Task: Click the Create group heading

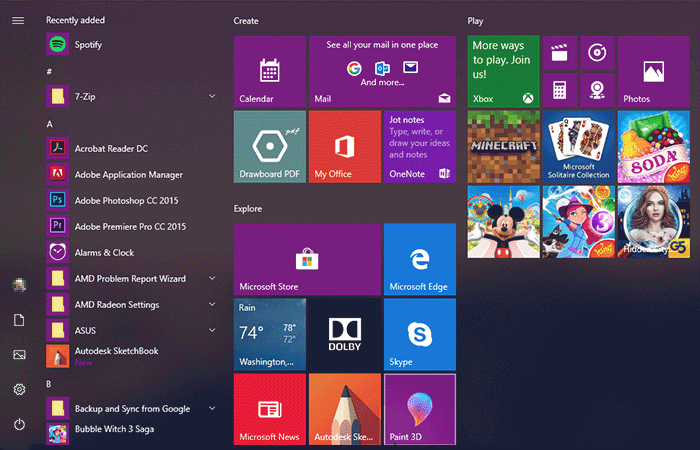Action: (x=246, y=21)
